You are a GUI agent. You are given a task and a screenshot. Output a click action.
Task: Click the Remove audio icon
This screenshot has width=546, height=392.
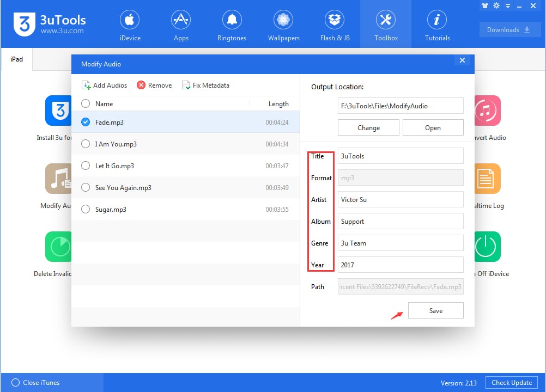click(x=141, y=85)
